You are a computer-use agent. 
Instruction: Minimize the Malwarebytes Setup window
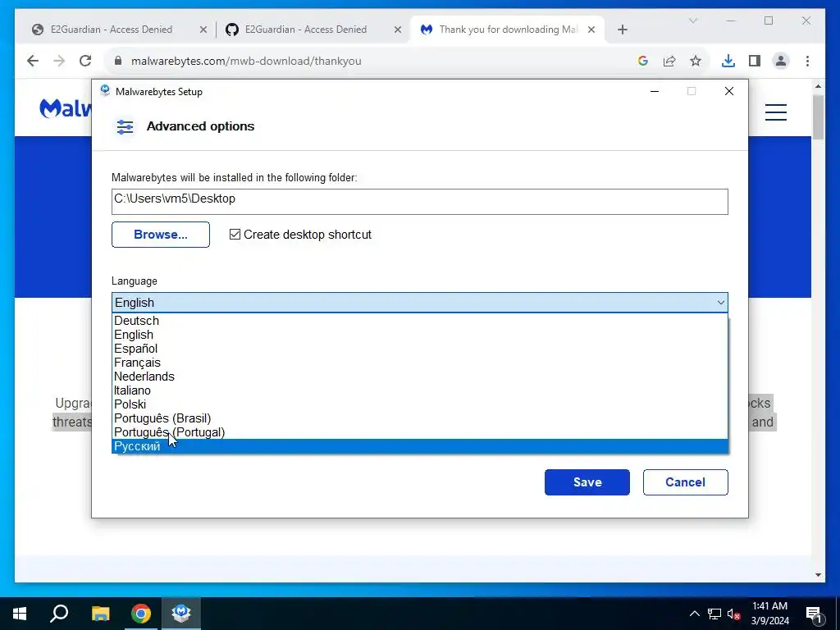tap(654, 91)
